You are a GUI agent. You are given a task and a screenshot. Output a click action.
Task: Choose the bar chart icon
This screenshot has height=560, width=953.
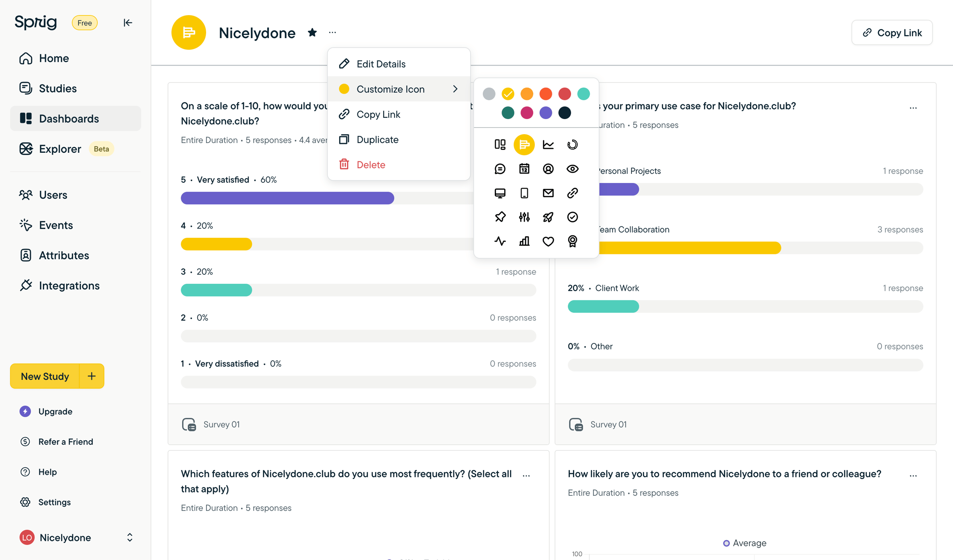(524, 241)
